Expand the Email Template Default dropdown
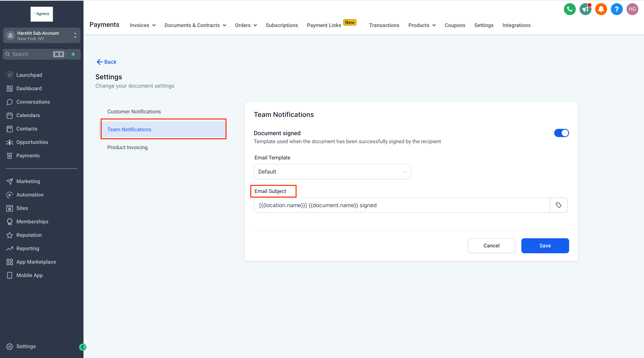644x358 pixels. (332, 172)
